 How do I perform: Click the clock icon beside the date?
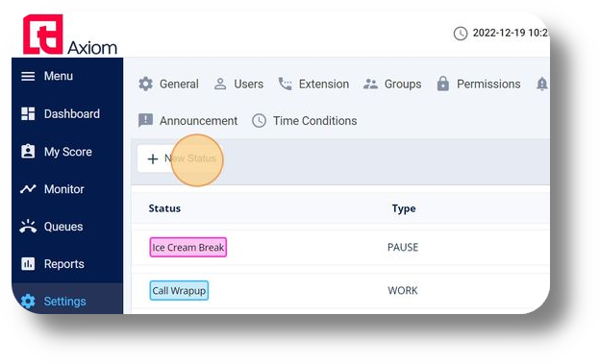pyautogui.click(x=461, y=34)
